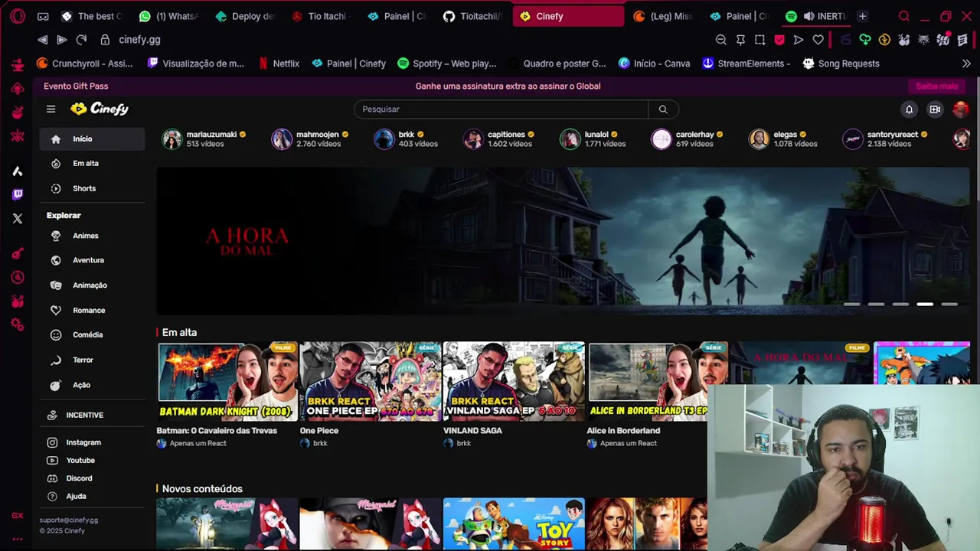The height and width of the screenshot is (551, 980).
Task: Go forward with the browser forward arrow
Action: (x=62, y=40)
